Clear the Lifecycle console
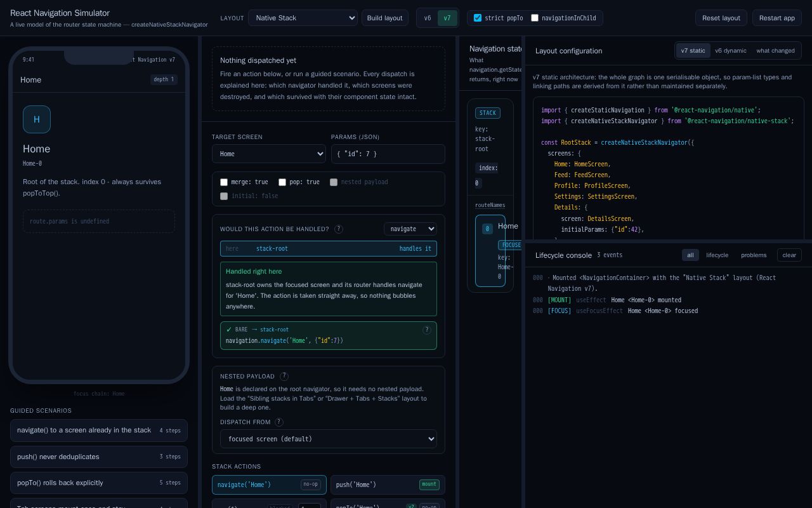 (789, 255)
